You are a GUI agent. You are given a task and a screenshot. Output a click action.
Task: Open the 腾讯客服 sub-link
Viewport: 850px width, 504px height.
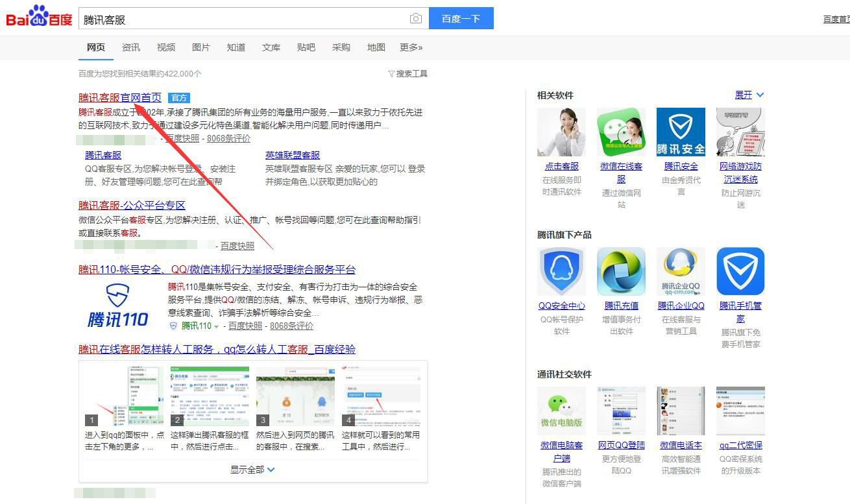103,155
